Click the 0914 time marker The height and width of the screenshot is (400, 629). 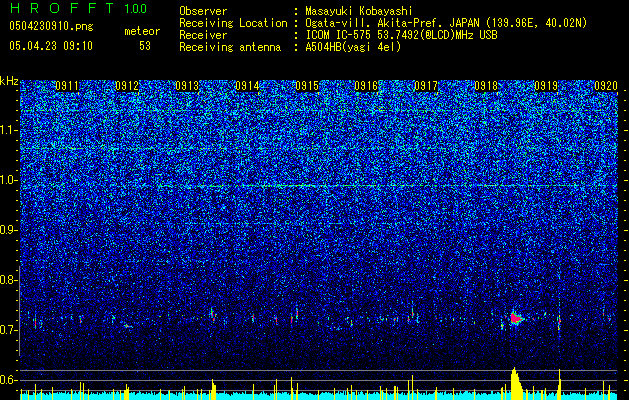[x=247, y=86]
